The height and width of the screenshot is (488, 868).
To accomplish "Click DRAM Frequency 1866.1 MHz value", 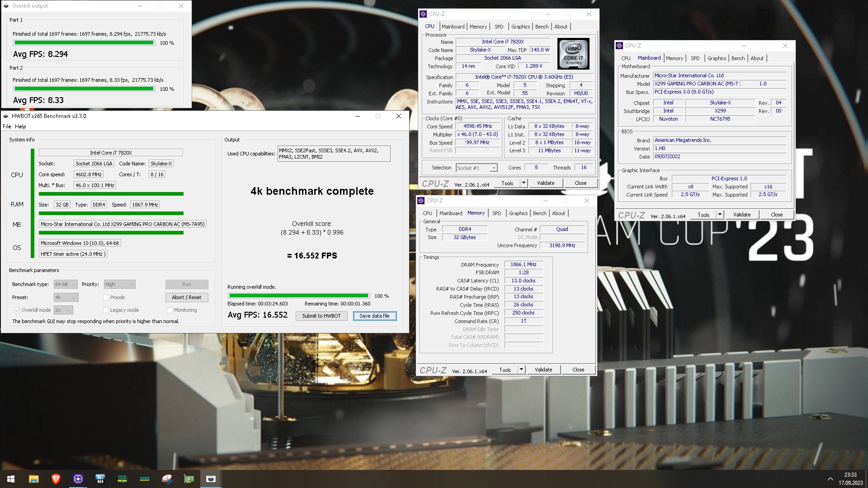I will point(524,265).
